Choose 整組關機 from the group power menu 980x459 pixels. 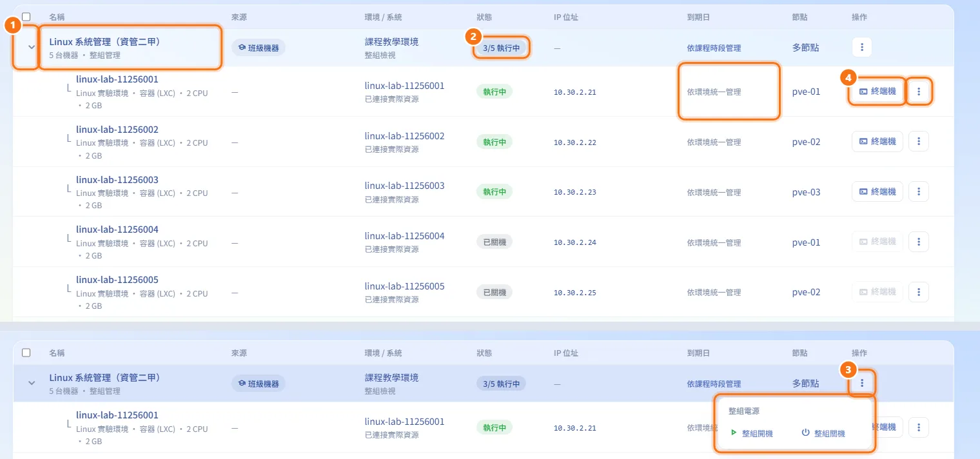pos(823,434)
